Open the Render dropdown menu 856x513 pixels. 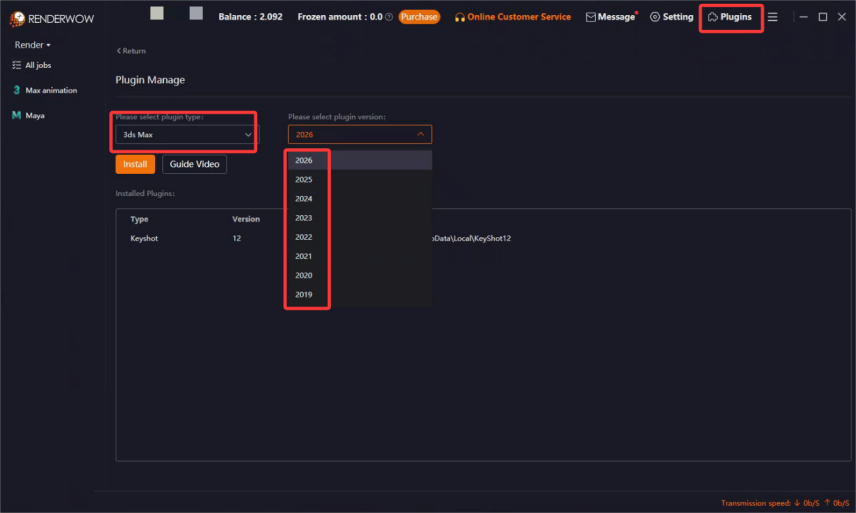pos(32,45)
